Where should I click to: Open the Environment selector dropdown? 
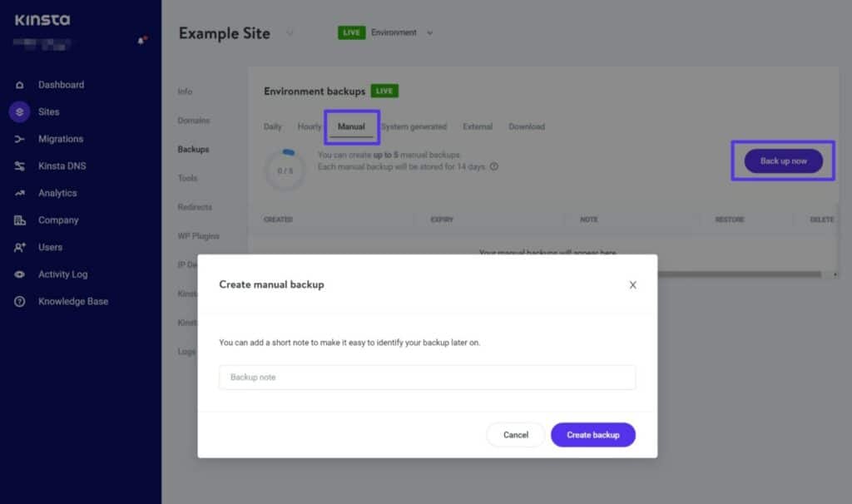point(429,33)
